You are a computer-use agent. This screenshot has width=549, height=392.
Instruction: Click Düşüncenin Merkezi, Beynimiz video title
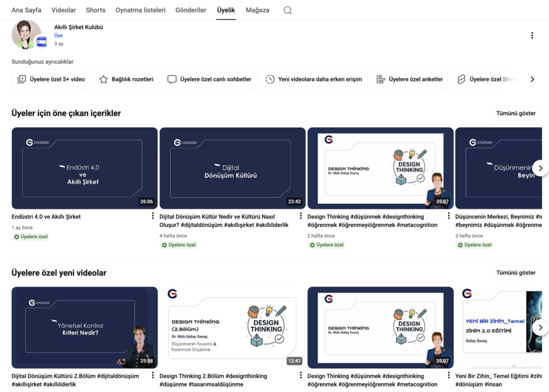499,221
